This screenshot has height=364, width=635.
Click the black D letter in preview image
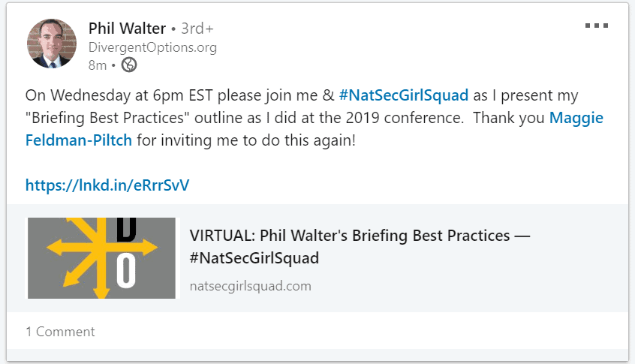tap(126, 229)
